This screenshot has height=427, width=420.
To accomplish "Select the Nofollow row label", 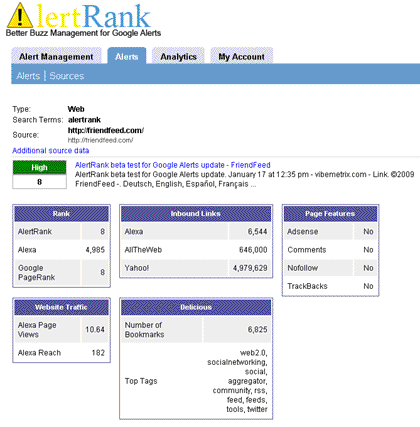I will coord(303,268).
